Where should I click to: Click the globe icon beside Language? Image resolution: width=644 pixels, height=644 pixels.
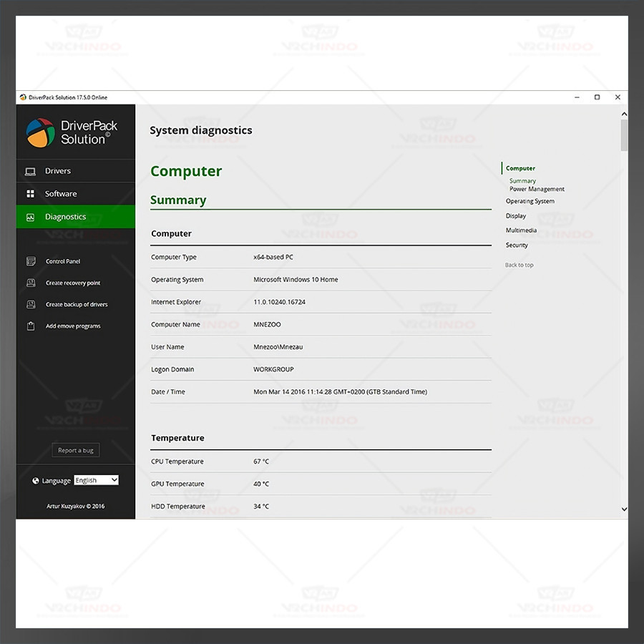pyautogui.click(x=36, y=481)
